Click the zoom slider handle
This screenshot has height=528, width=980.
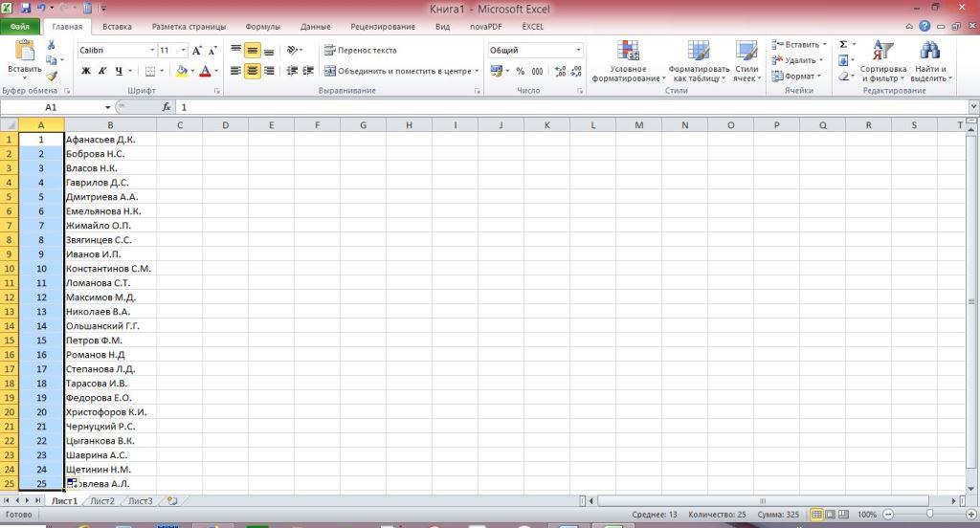pos(930,514)
